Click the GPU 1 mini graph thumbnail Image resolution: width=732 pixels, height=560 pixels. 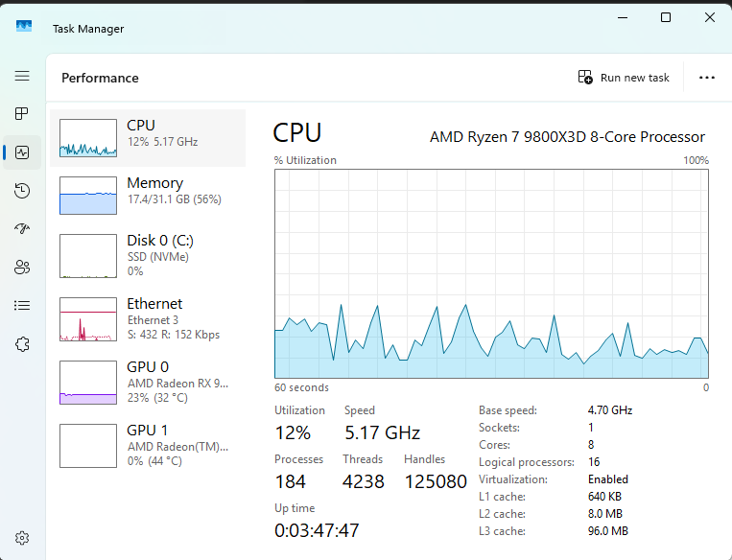[x=88, y=446]
